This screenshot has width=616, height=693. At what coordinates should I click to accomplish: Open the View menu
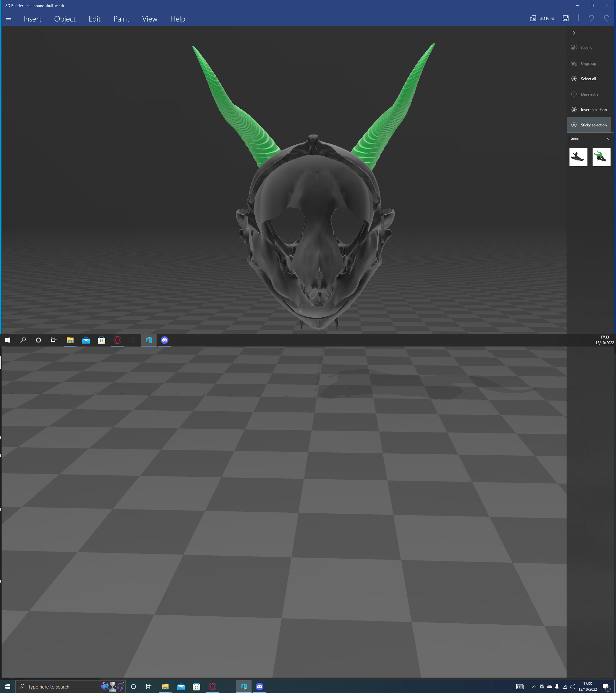[x=150, y=19]
